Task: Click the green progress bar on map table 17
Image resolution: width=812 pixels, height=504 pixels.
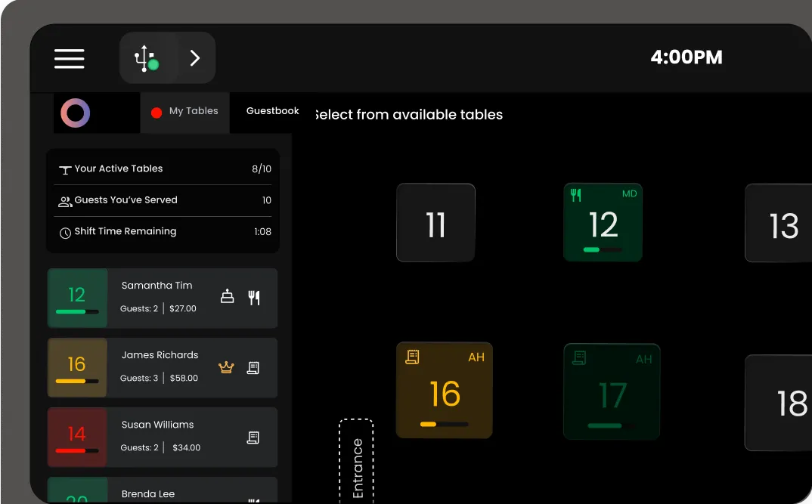Action: [612, 426]
